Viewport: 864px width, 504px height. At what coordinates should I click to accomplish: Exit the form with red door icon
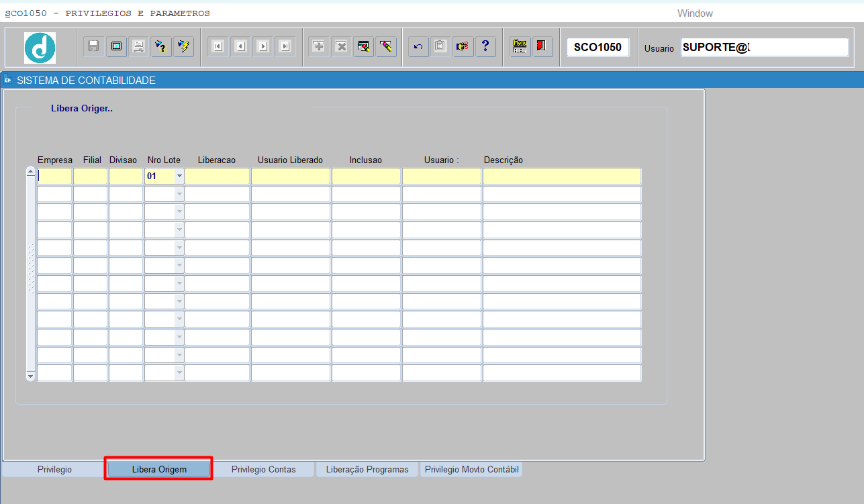coord(542,46)
